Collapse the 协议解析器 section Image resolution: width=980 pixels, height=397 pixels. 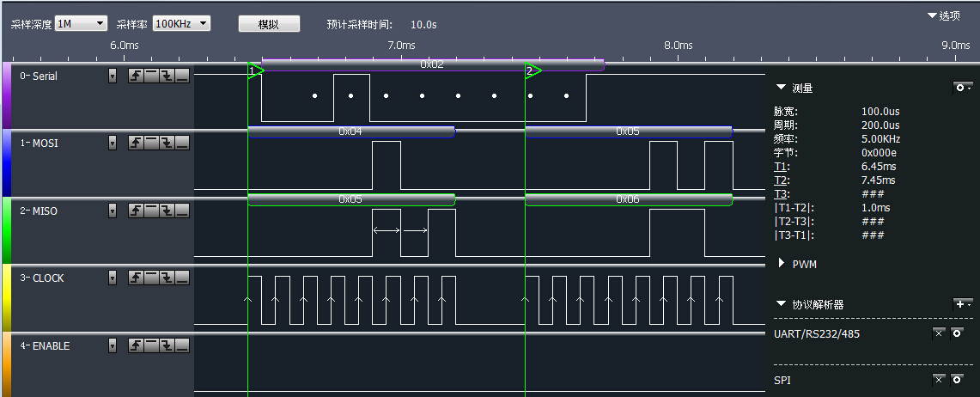point(781,304)
